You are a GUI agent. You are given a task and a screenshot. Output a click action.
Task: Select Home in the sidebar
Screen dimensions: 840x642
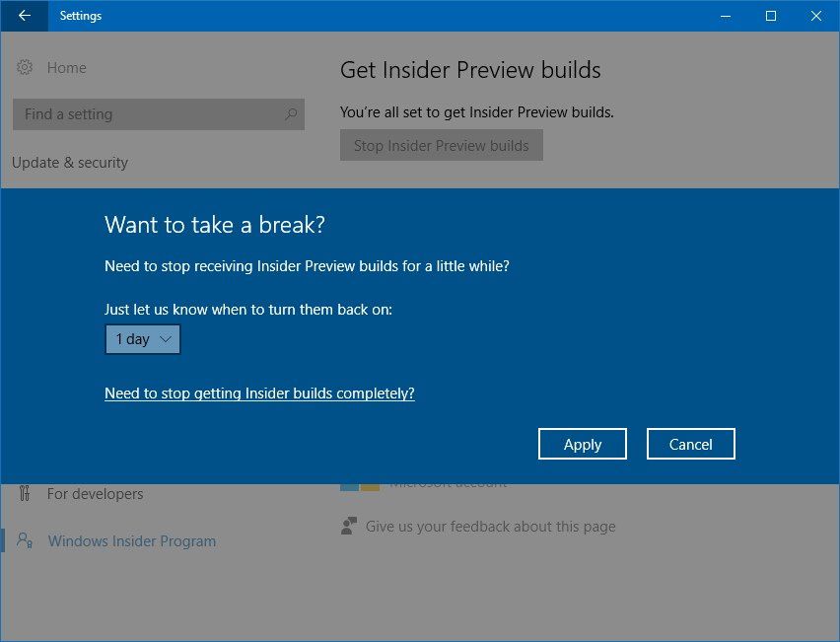point(65,67)
